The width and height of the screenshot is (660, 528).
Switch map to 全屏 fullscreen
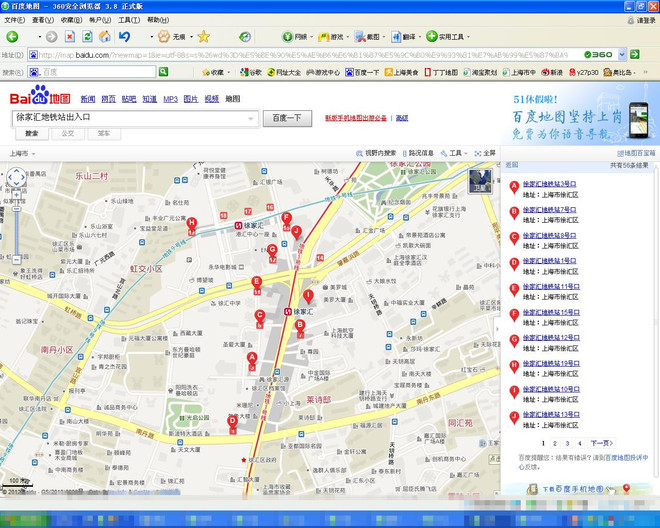click(485, 153)
